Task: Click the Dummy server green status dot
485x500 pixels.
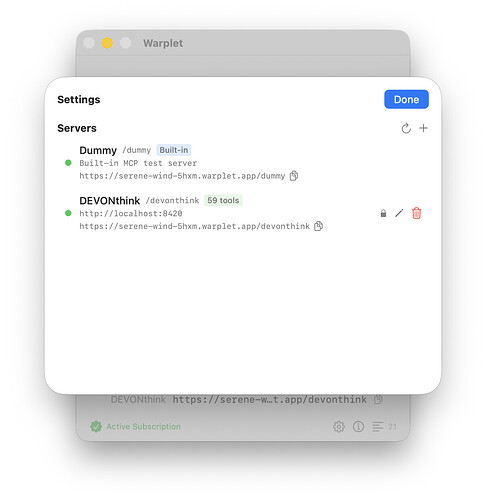Action: click(68, 163)
